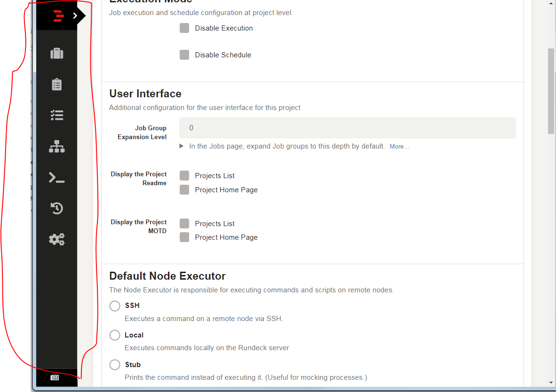Viewport: 556px width, 392px height.
Task: Select the Local node executor radio
Action: point(114,335)
